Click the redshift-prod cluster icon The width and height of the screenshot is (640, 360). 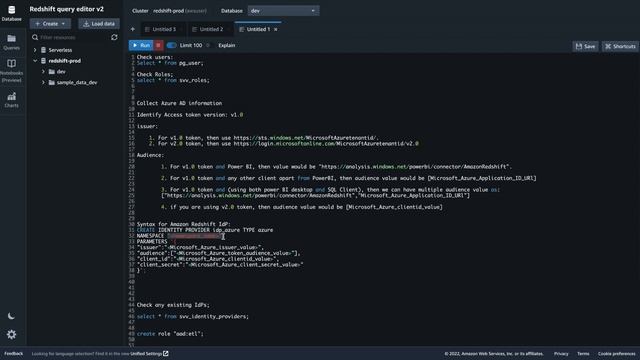pos(44,61)
